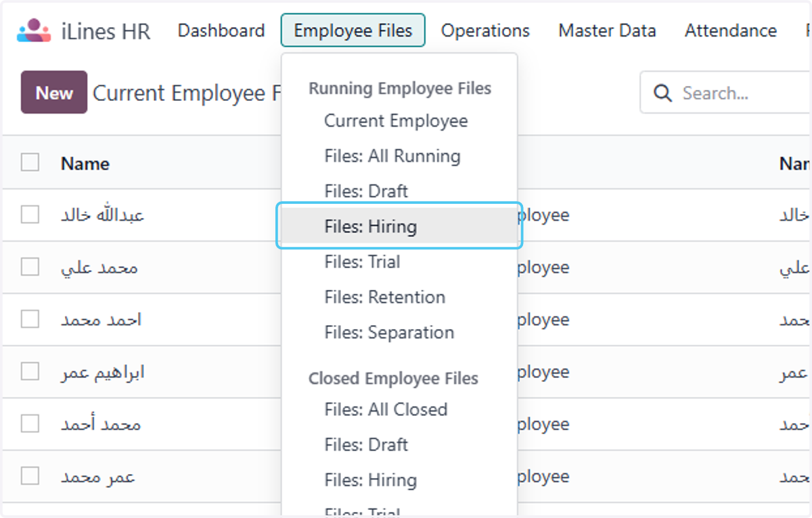Expand the Master Data menu
Screen dimensions: 812x518
pos(607,30)
